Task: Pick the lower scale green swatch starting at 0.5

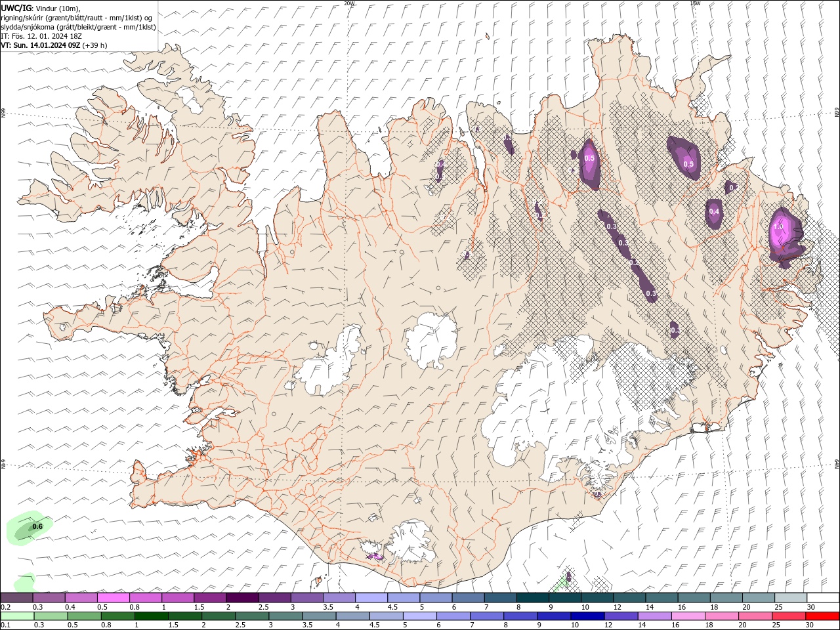Action: coord(84,616)
